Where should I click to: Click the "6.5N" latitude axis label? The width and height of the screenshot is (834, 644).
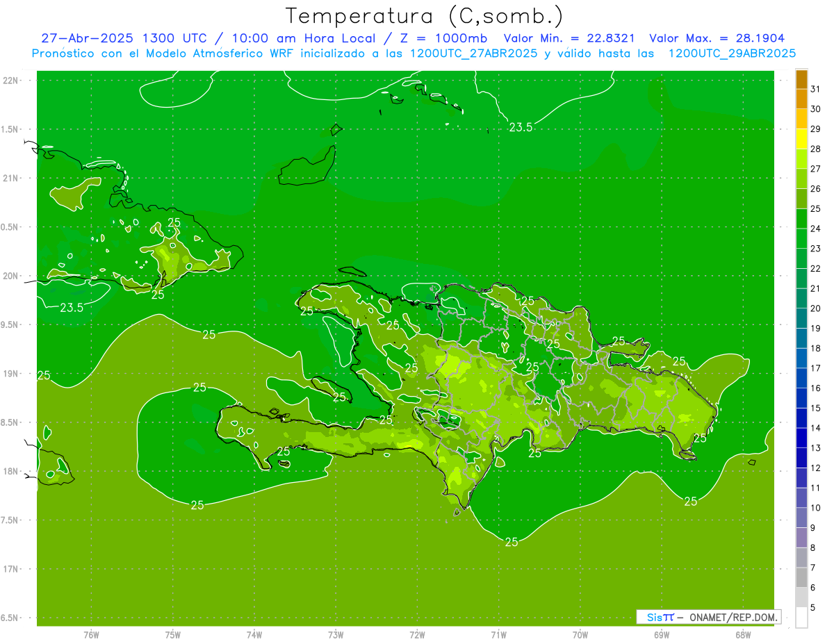click(x=9, y=618)
